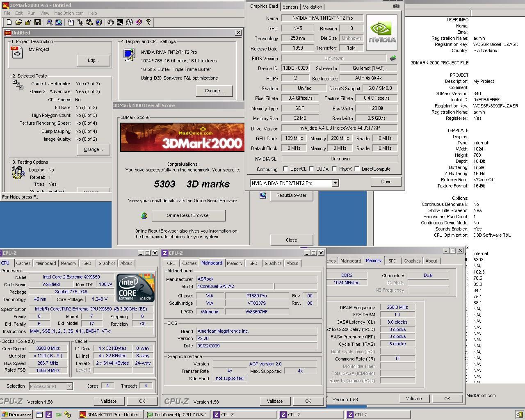Open the File menu in 3DMark2000
Screen dimensions: 525x420
pos(7,13)
